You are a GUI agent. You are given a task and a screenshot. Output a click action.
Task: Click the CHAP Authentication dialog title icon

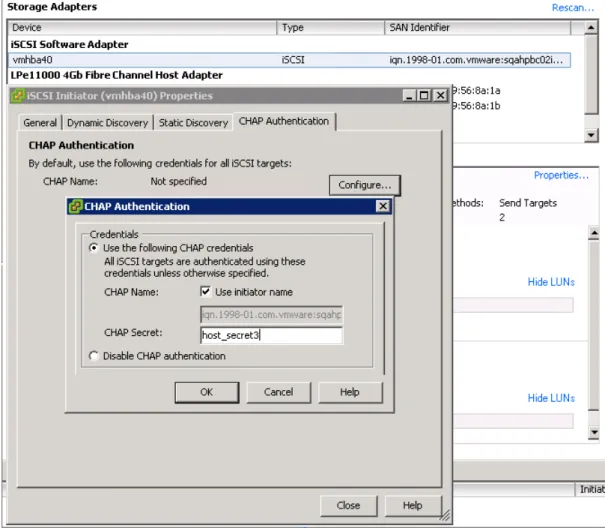pyautogui.click(x=75, y=206)
